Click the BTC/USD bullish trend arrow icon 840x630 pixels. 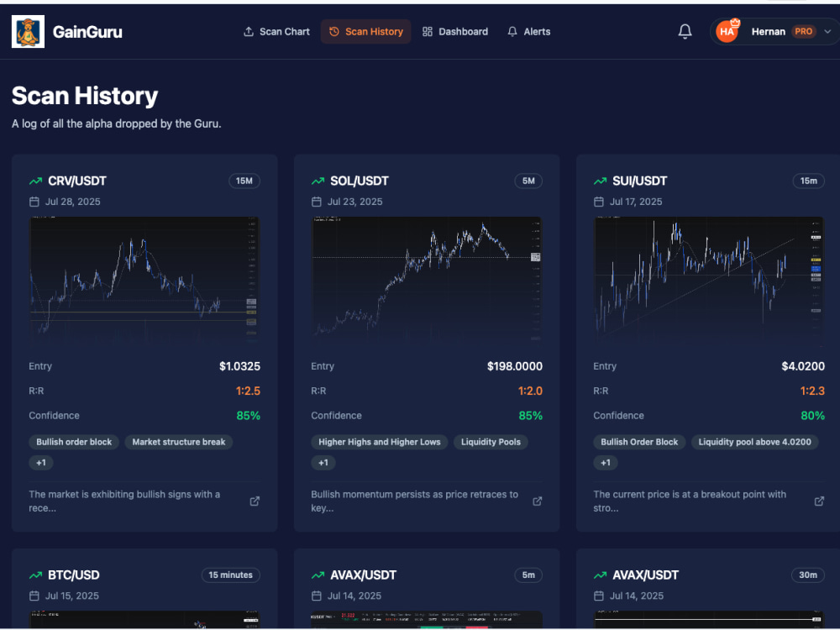35,575
